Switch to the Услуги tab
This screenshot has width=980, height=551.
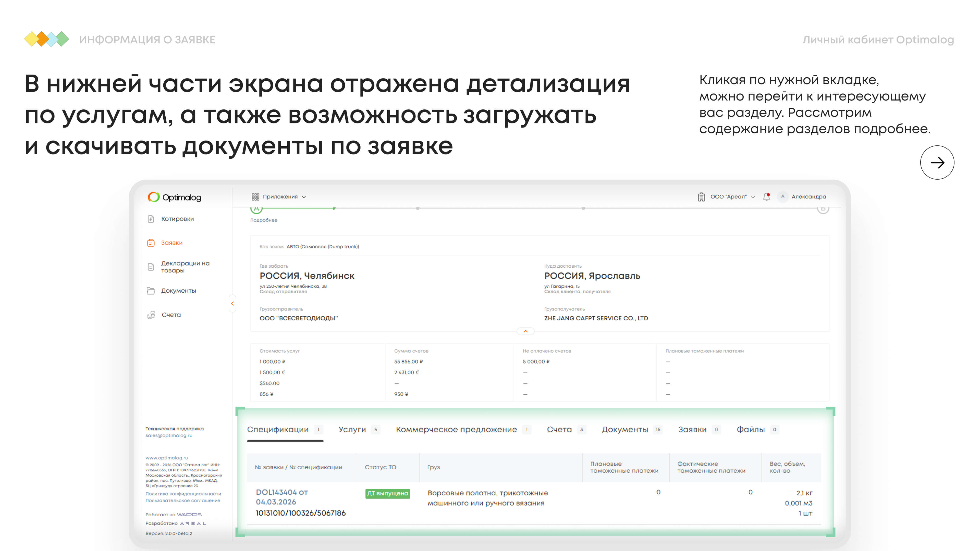click(352, 429)
